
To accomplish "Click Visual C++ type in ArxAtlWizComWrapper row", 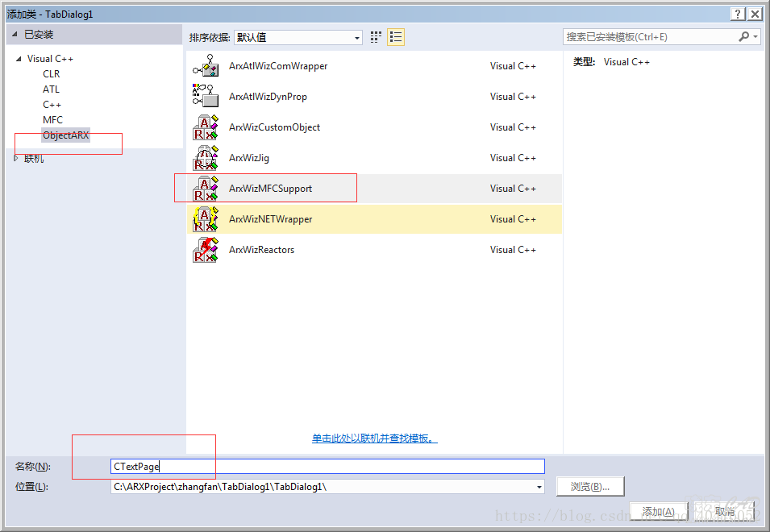I will (513, 66).
